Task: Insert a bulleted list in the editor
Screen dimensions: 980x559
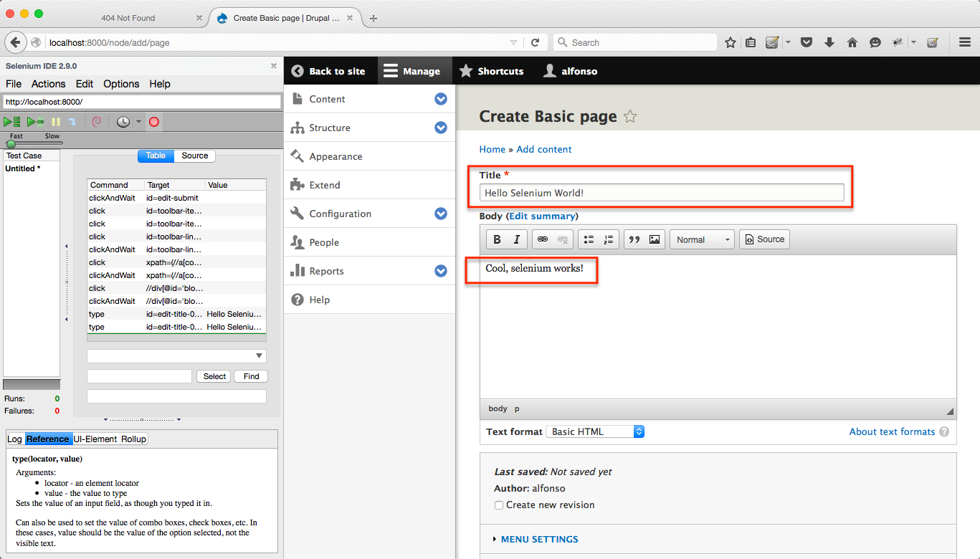Action: pos(589,239)
